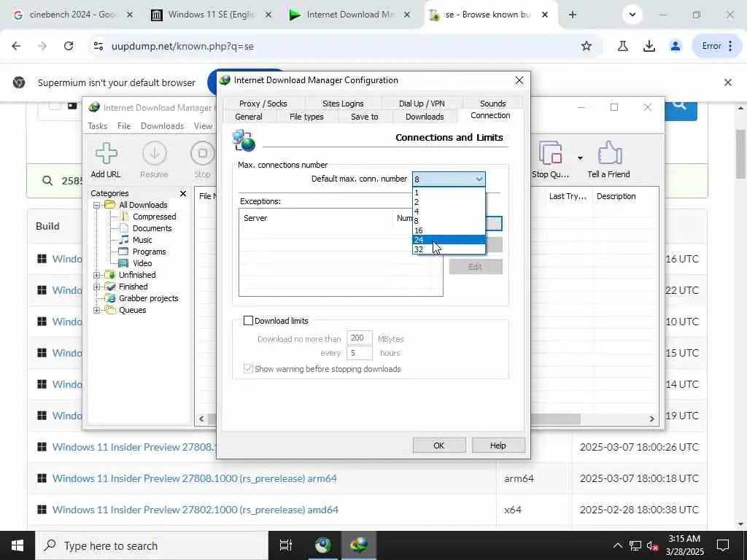
Task: Expand the Unfinished tree node
Action: pos(97,275)
